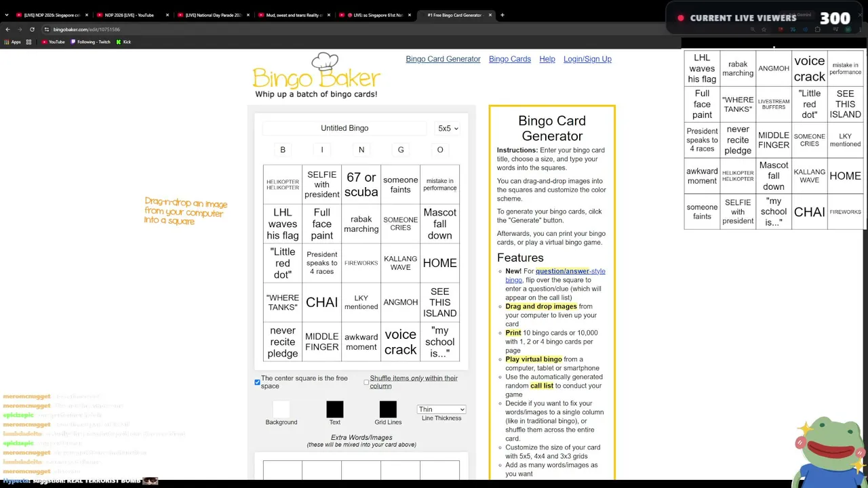The height and width of the screenshot is (488, 868).
Task: Click LIVESTREAM BUFFERS cell in right overlay card
Action: click(774, 104)
